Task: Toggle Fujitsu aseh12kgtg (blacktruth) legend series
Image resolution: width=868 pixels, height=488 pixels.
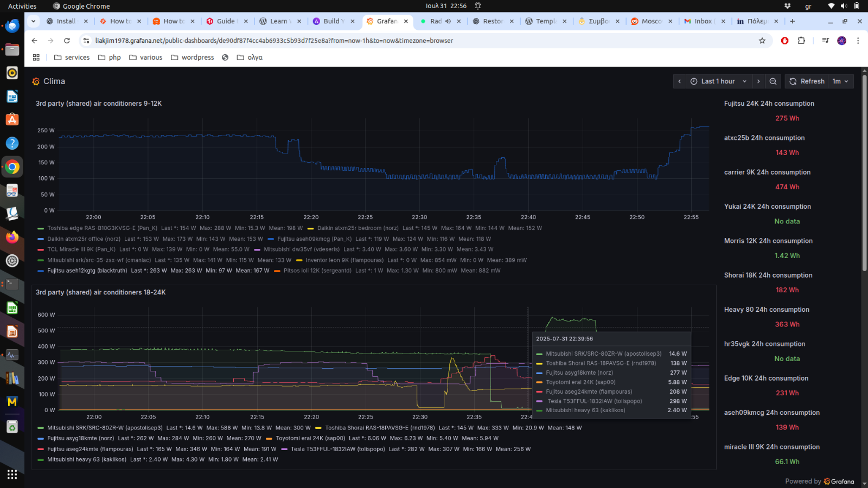Action: pos(87,271)
